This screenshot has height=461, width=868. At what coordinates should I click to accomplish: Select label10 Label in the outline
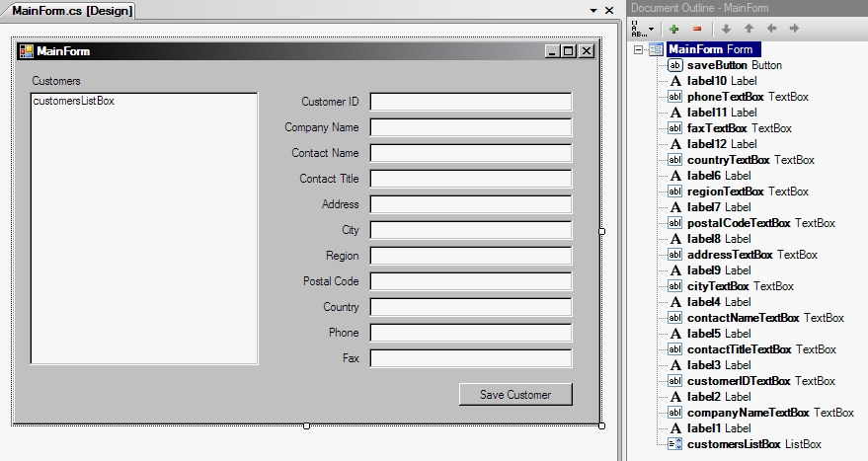721,81
